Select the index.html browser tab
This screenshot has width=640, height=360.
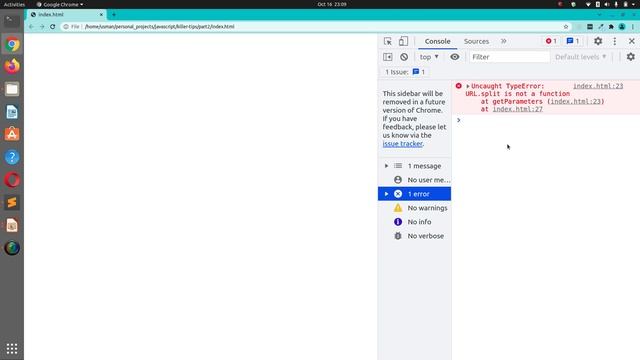point(67,14)
